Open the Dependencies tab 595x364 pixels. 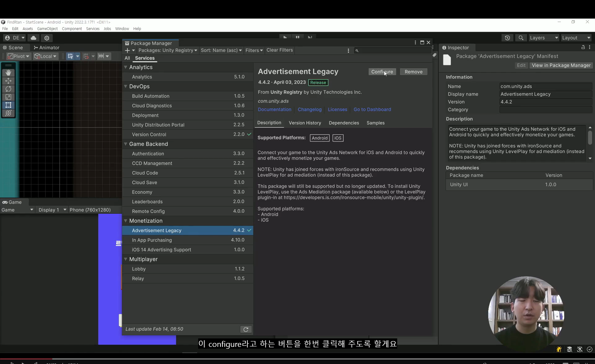click(344, 123)
